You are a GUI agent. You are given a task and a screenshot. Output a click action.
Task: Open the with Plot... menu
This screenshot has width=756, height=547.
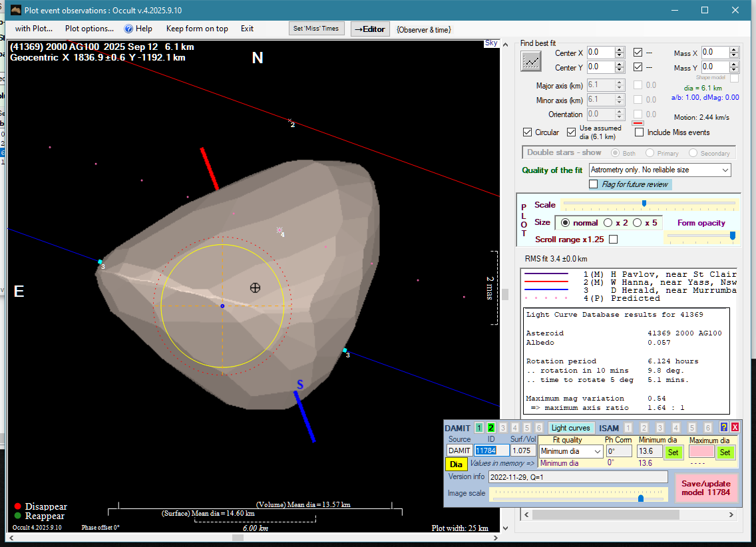pyautogui.click(x=34, y=29)
